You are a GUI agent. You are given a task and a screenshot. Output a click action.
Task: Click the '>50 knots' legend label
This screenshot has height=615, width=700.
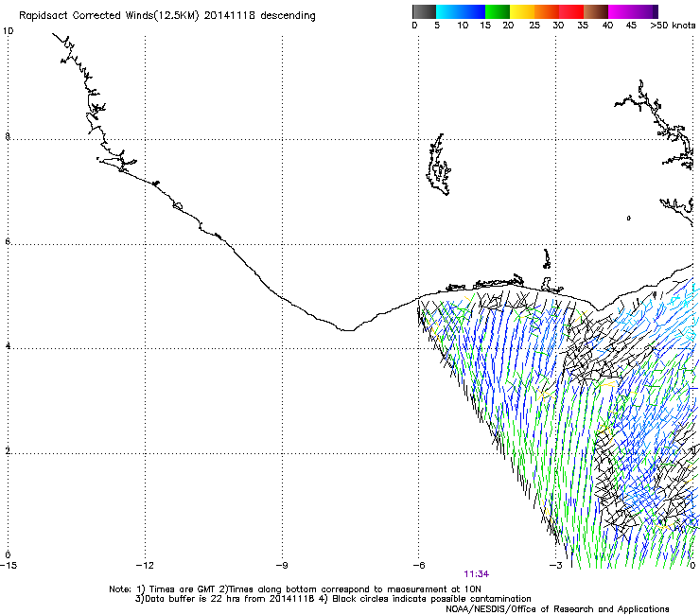(673, 26)
